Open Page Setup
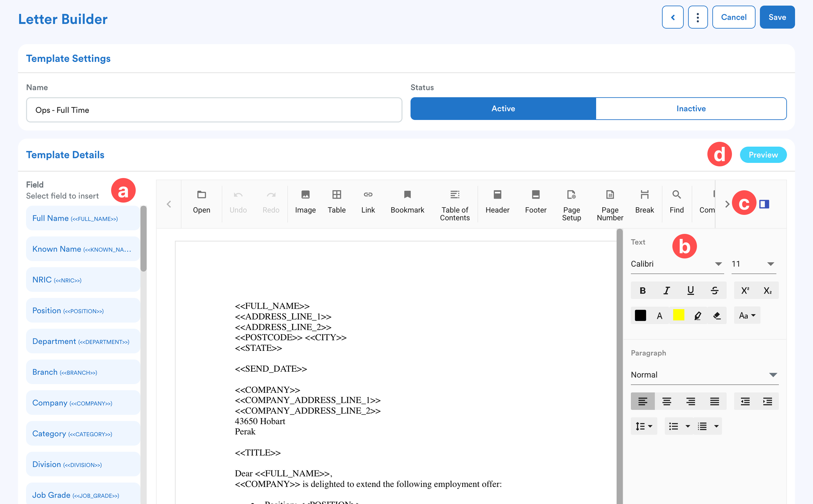 (x=571, y=205)
